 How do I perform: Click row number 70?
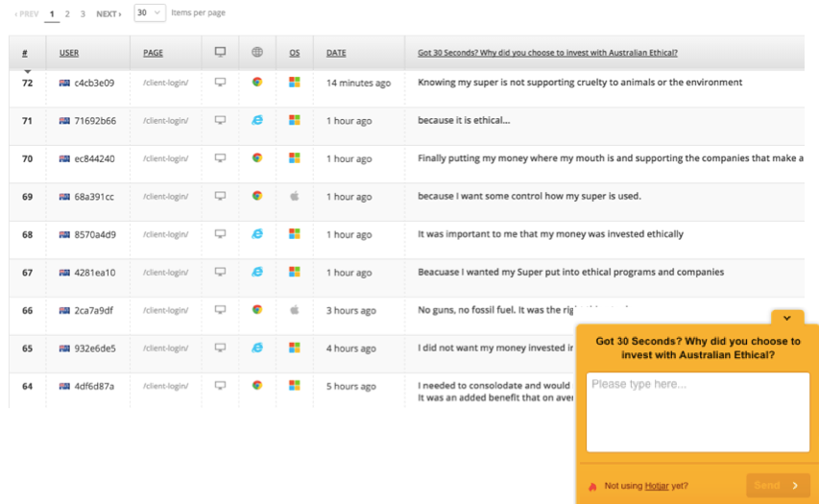(27, 158)
